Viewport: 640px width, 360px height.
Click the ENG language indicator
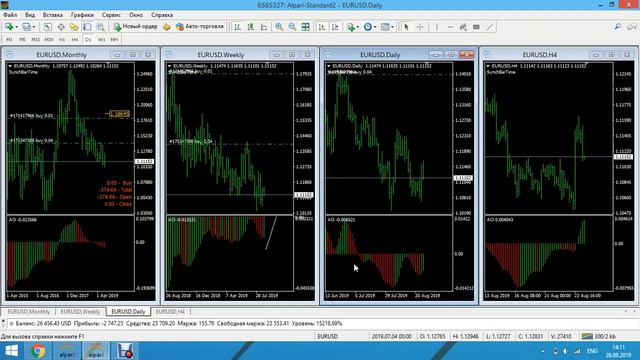592,351
